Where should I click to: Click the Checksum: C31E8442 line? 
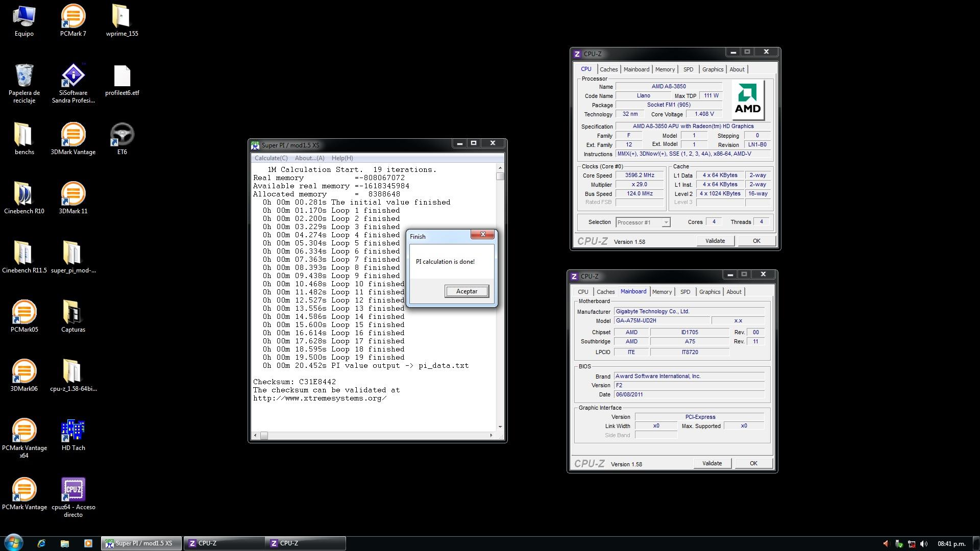point(295,382)
